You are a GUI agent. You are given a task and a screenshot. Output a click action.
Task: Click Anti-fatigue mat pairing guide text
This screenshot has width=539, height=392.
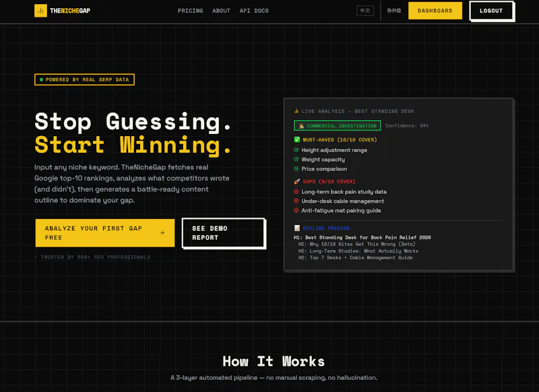341,210
